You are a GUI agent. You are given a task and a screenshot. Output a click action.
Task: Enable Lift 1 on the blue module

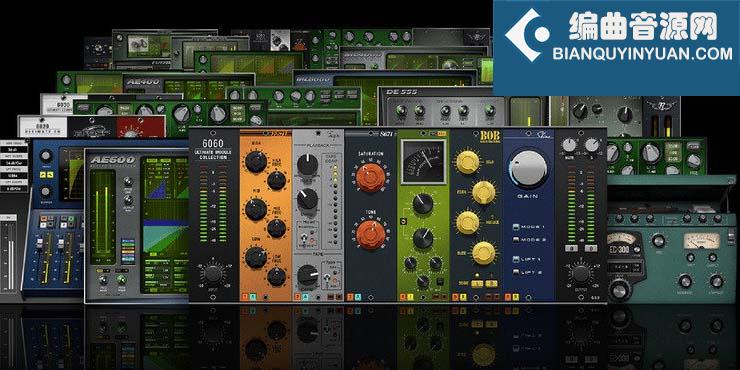pos(516,260)
